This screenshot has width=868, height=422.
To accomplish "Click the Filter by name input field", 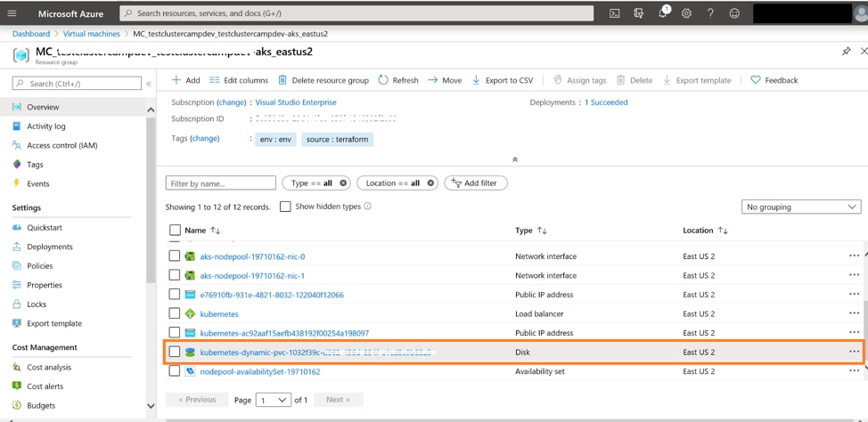I will pos(220,183).
